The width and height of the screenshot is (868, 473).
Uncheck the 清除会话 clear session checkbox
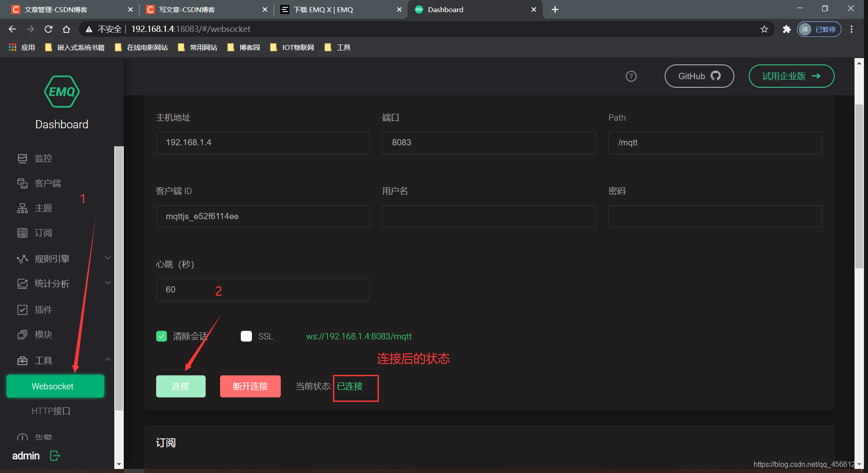[162, 336]
